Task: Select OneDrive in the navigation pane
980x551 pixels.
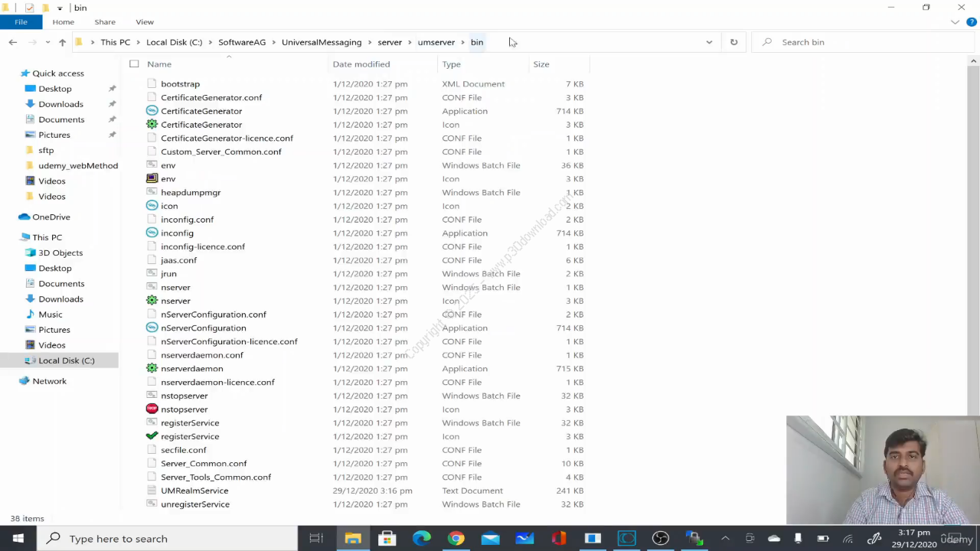Action: pos(51,217)
